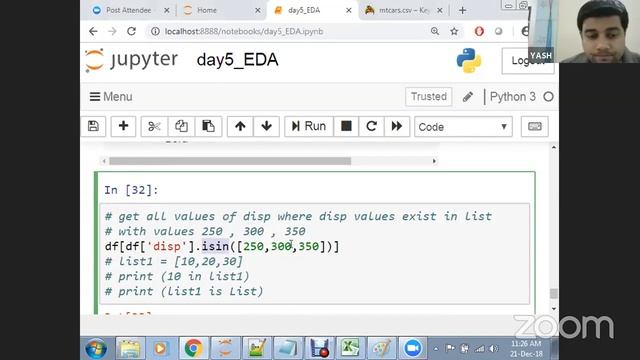Bookmark this page star icon
Viewport: 640px width, 360px height.
(x=454, y=31)
